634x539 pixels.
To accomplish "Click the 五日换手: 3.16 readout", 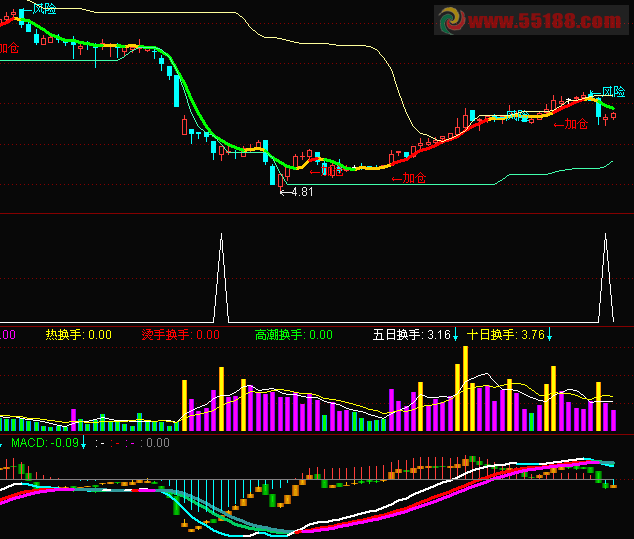I will pyautogui.click(x=412, y=335).
